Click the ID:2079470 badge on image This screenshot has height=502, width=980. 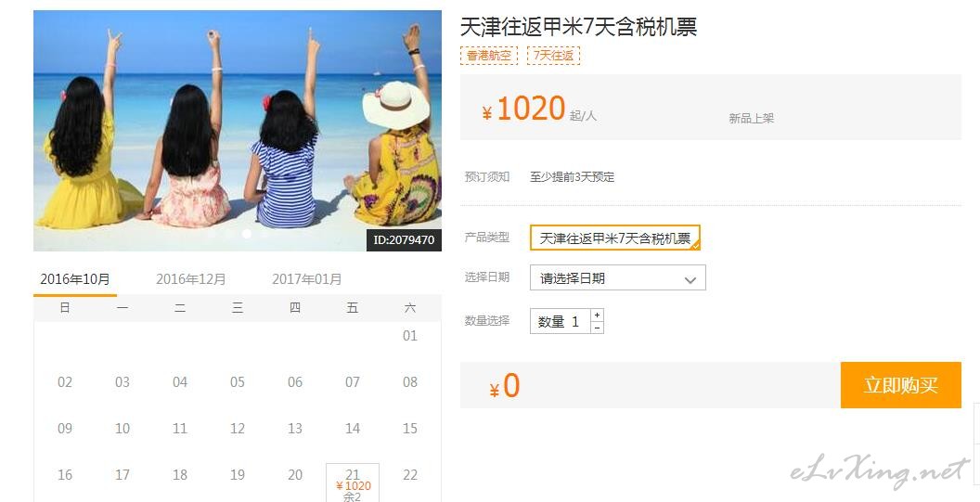click(x=404, y=240)
